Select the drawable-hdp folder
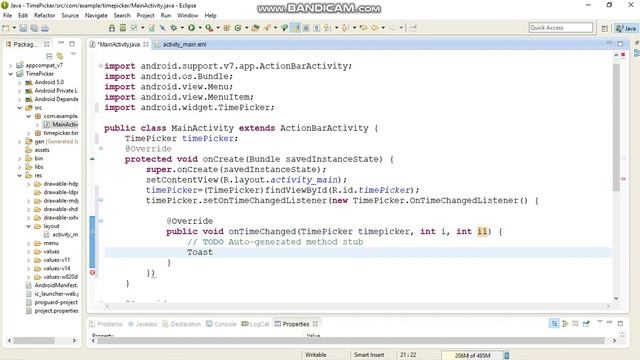Screen dimensions: 640x360 tap(56, 184)
